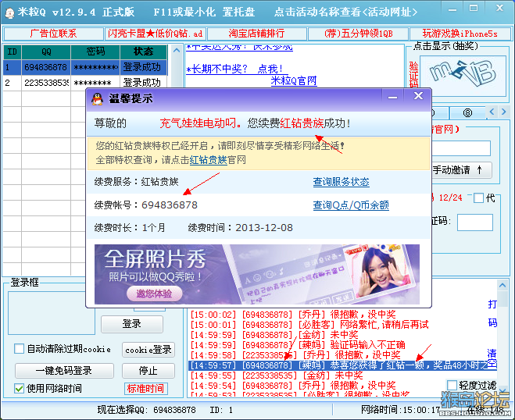The width and height of the screenshot is (515, 420).
Task: Open the 淘宝店铺排行 tab
Action: point(256,34)
